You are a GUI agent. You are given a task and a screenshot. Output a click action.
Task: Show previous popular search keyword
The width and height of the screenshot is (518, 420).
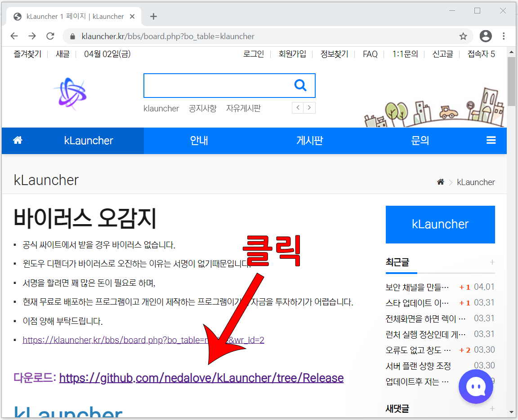pyautogui.click(x=298, y=107)
